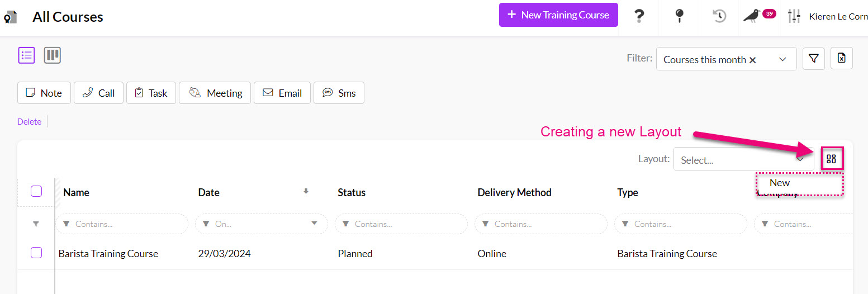
Task: Click the Delete link
Action: click(x=29, y=122)
